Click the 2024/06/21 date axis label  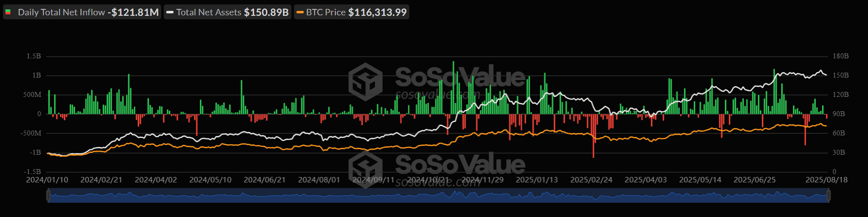(x=264, y=180)
